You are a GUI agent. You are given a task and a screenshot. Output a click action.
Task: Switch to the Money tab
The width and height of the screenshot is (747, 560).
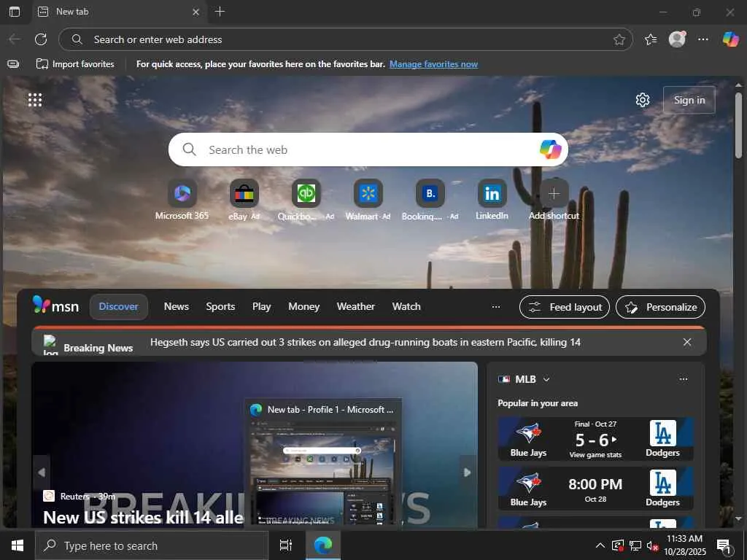[304, 307]
